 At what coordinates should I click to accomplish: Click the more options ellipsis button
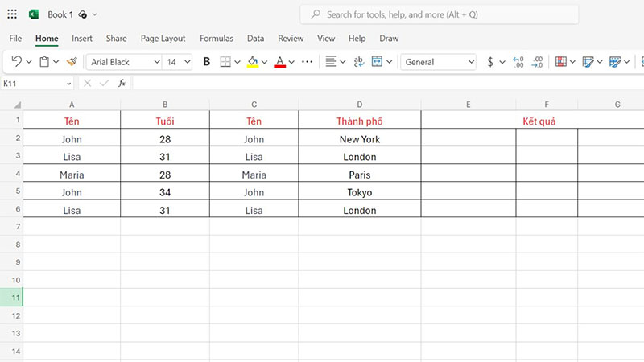point(307,62)
